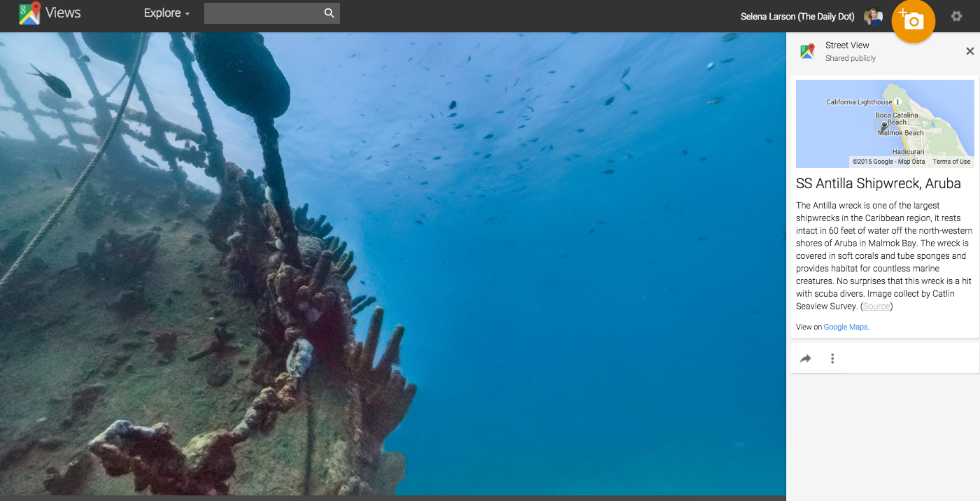Click the Street View maps pin icon
Screen dimensions: 980x501
point(808,51)
